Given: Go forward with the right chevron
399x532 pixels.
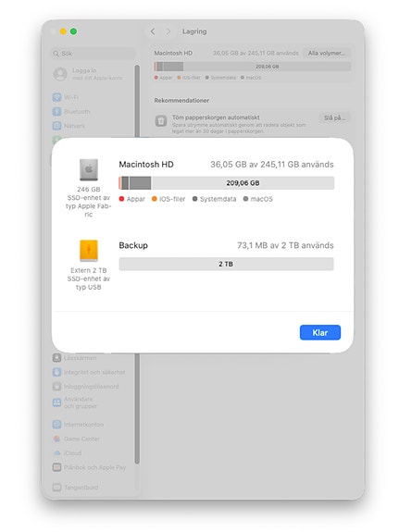Looking at the screenshot, I should click(168, 31).
